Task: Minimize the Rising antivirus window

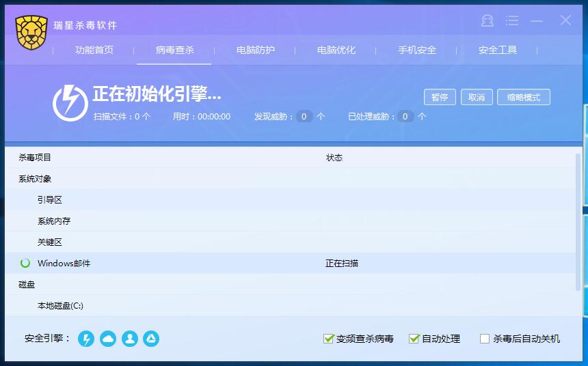Action: [x=537, y=20]
